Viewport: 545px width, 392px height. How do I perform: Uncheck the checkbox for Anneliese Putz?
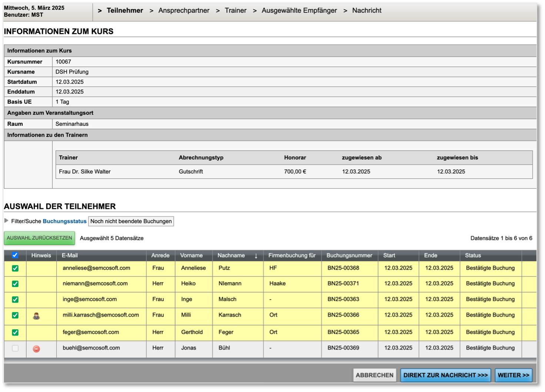pos(15,268)
